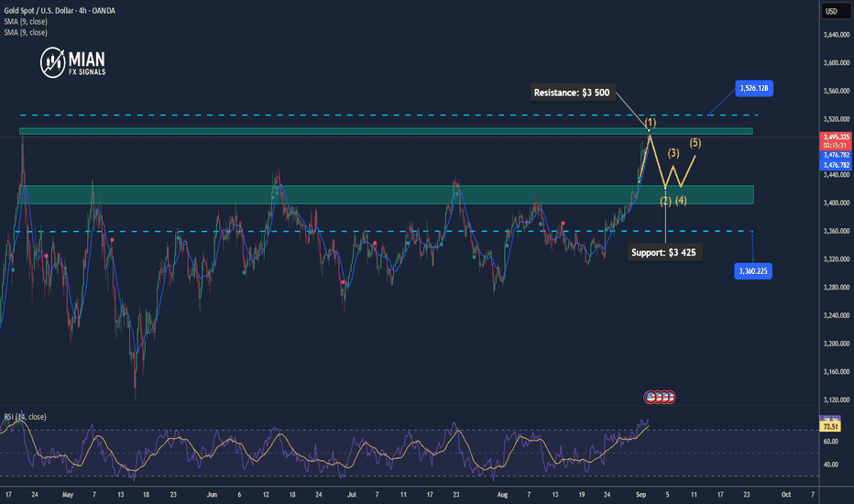Click the Resistance: $3 500 callout label
854x504 pixels.
[x=572, y=93]
